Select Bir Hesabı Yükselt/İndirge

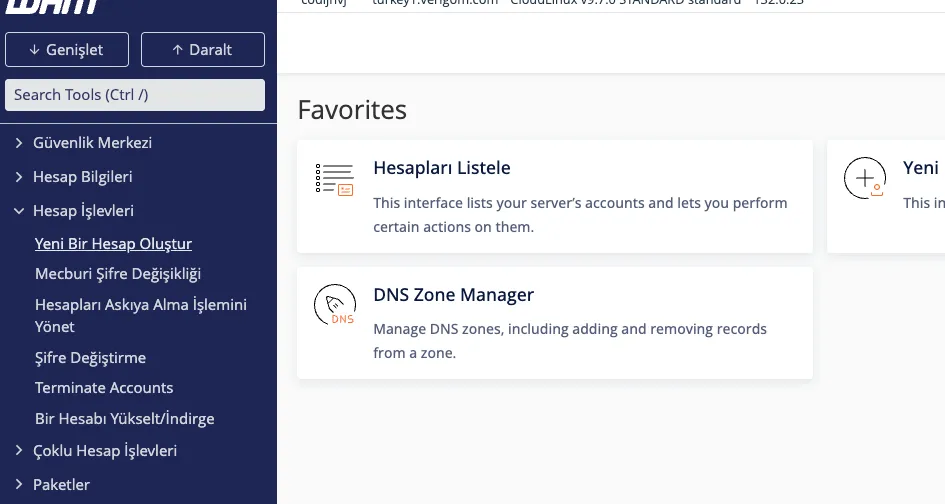pos(124,419)
